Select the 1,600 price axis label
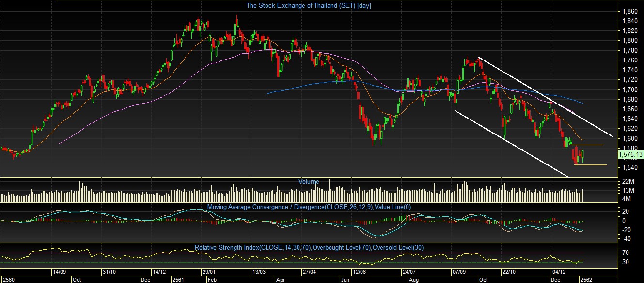Screen dimensions: 644x283 [x=629, y=138]
